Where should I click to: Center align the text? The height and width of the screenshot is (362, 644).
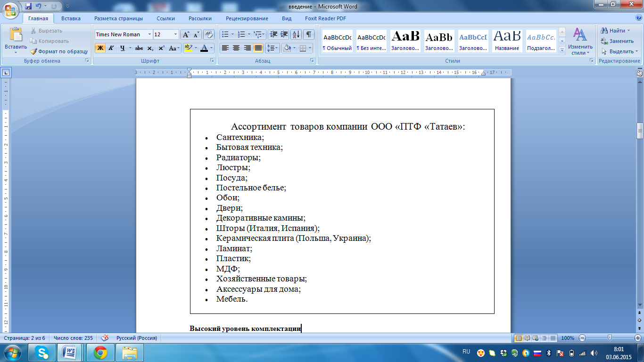coord(236,48)
